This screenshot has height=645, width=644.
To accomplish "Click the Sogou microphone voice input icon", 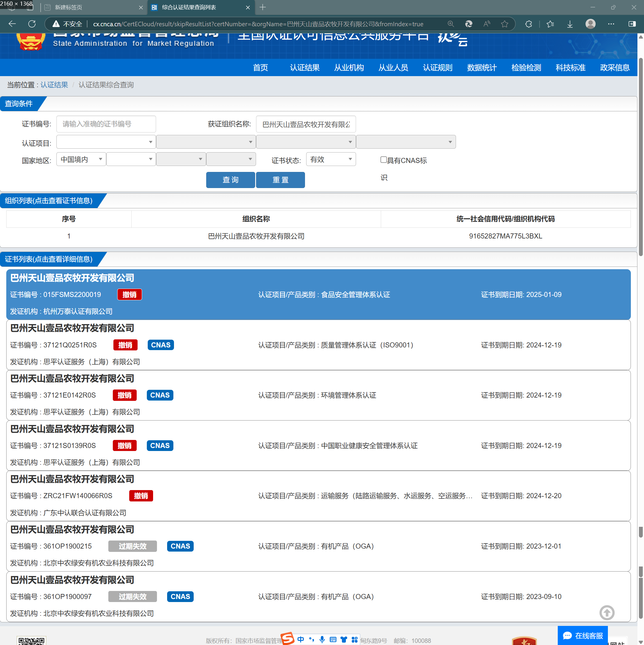I will (x=322, y=639).
